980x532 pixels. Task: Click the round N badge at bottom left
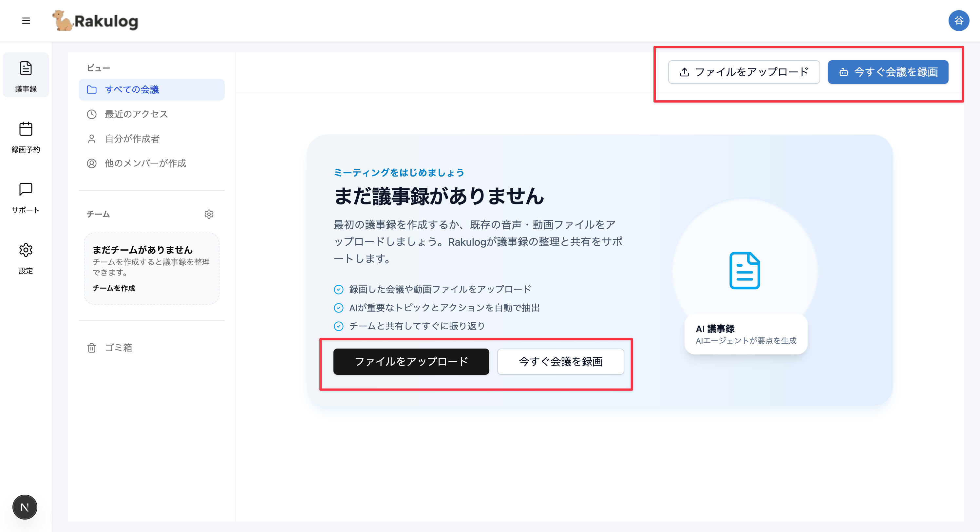(25, 507)
